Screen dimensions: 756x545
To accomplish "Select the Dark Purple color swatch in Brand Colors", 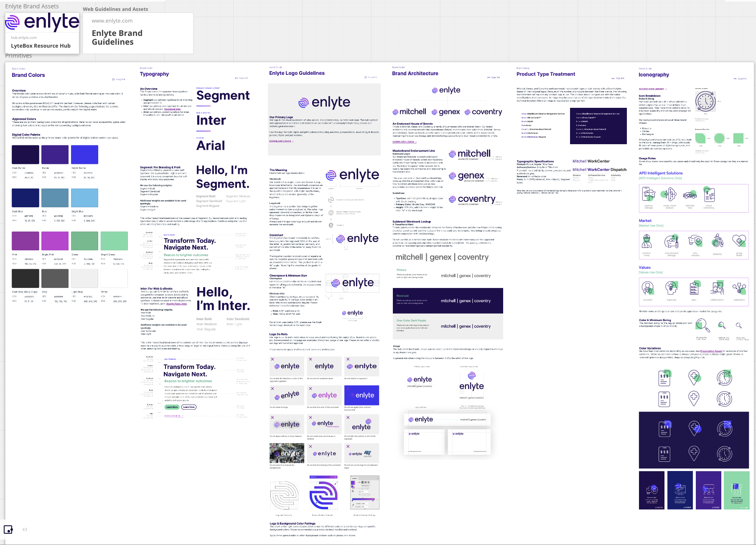I will click(x=25, y=154).
